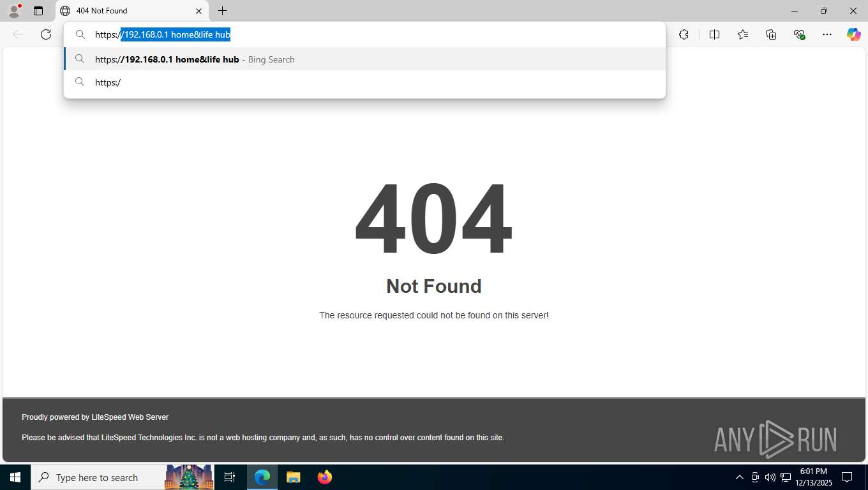Choose the Bing Search suggestion for 192.168.0.1

[x=364, y=59]
